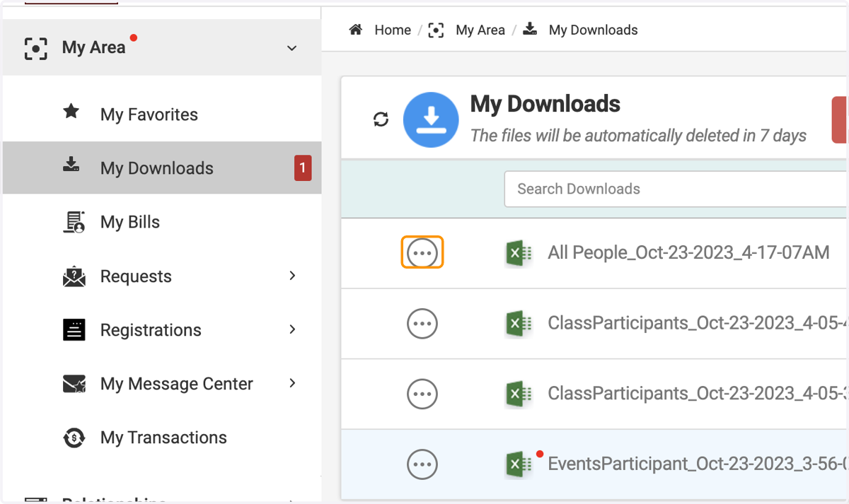This screenshot has height=504, width=849.
Task: Click Excel icon of EventsParticipant file
Action: pyautogui.click(x=519, y=464)
